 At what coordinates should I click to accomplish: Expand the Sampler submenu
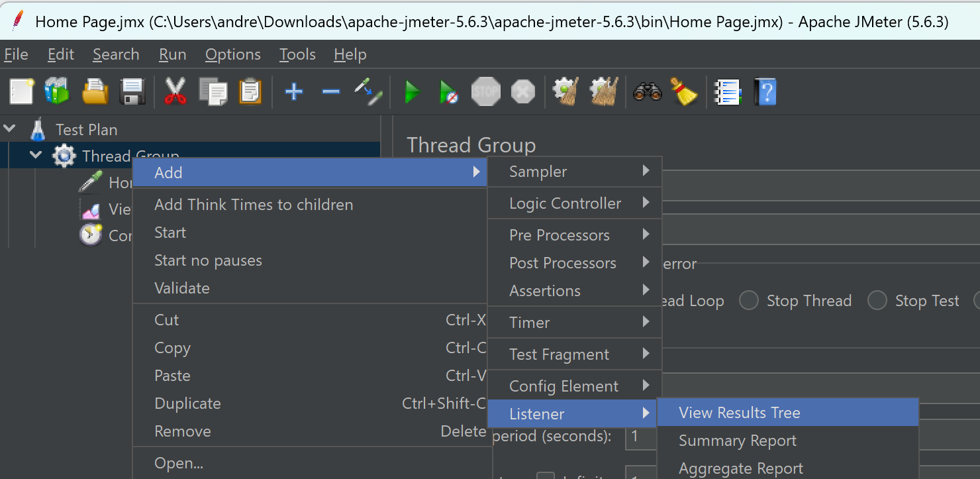click(x=575, y=172)
